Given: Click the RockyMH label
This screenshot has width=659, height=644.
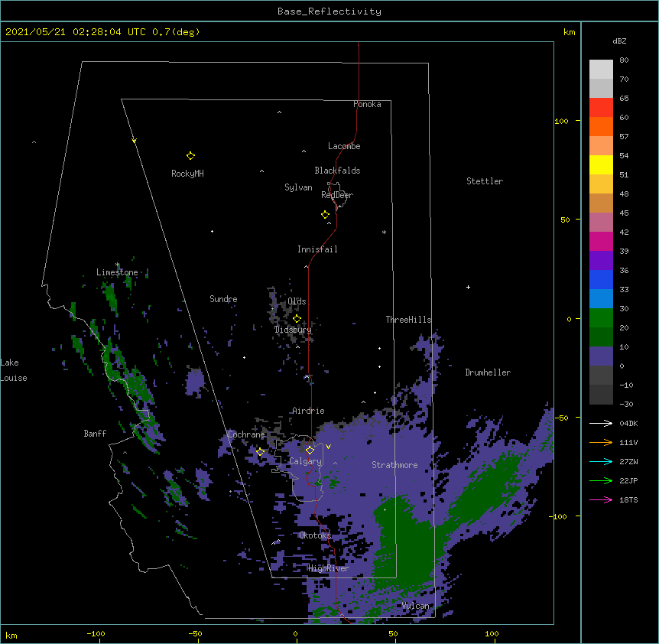Looking at the screenshot, I should (x=187, y=174).
